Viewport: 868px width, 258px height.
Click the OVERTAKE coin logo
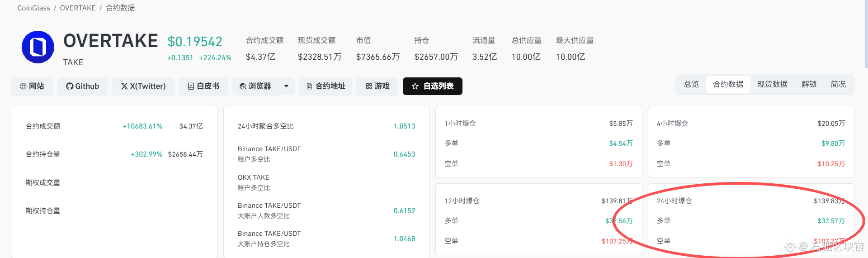(38, 47)
